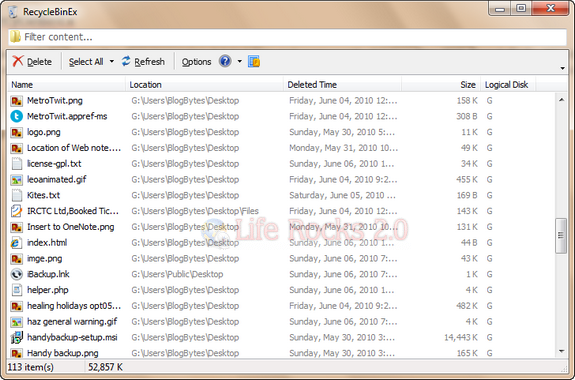This screenshot has height=380, width=575.
Task: Click the scrollbar up arrow
Action: [x=561, y=99]
